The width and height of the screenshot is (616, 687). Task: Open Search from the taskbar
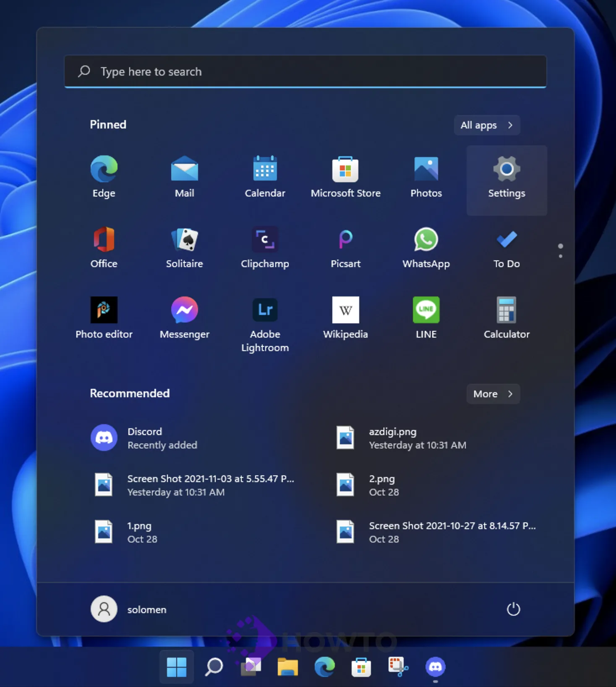[214, 666]
